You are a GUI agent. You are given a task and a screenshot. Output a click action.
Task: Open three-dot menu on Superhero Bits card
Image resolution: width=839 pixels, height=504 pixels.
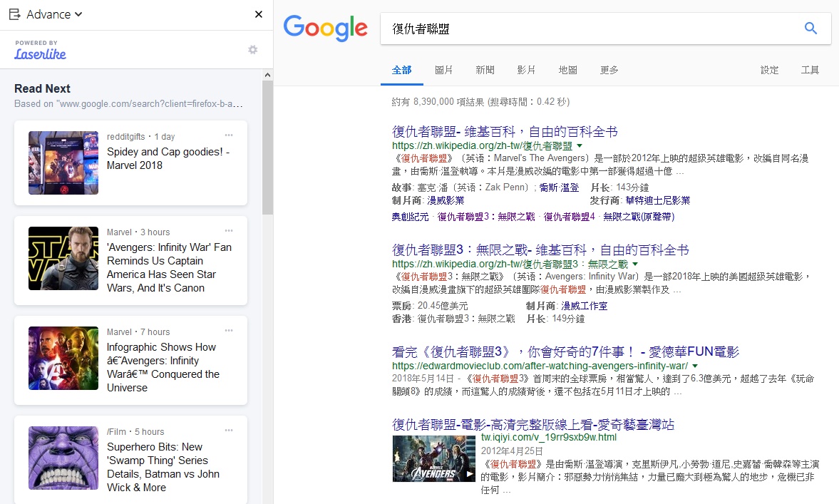coord(229,430)
